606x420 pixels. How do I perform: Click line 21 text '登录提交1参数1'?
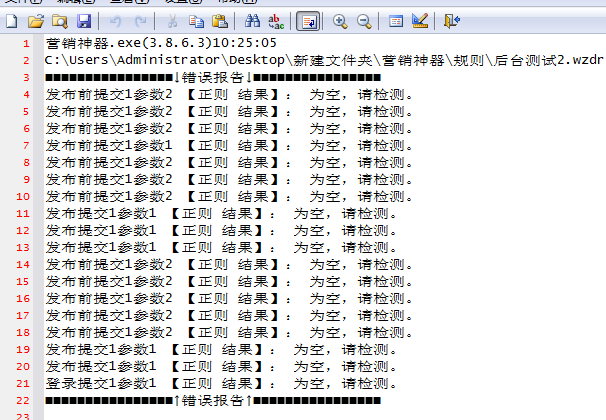pos(101,383)
